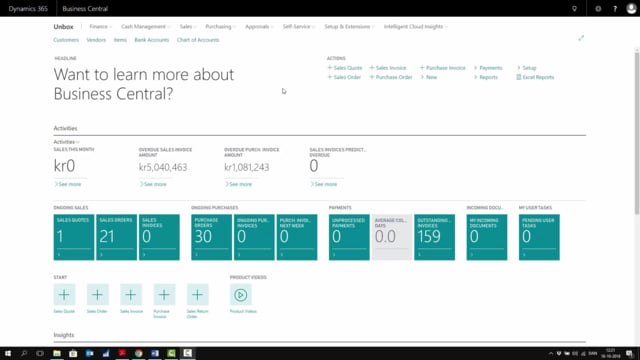Open the Windows notification center

click(x=629, y=353)
